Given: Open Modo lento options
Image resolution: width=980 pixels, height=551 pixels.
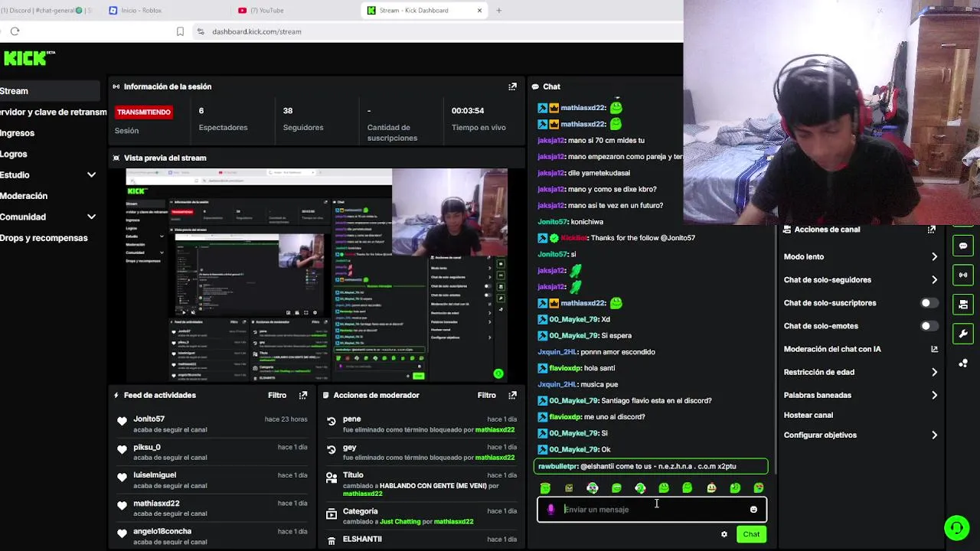Looking at the screenshot, I should (x=861, y=257).
